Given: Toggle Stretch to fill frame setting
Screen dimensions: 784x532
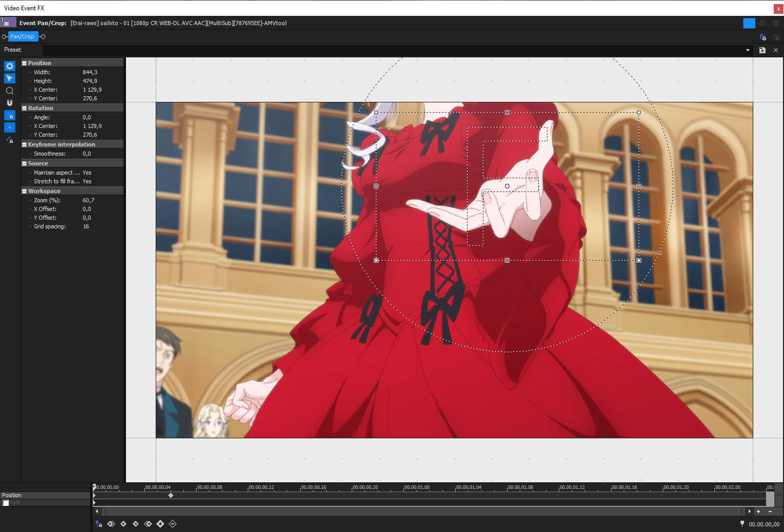Looking at the screenshot, I should click(87, 181).
